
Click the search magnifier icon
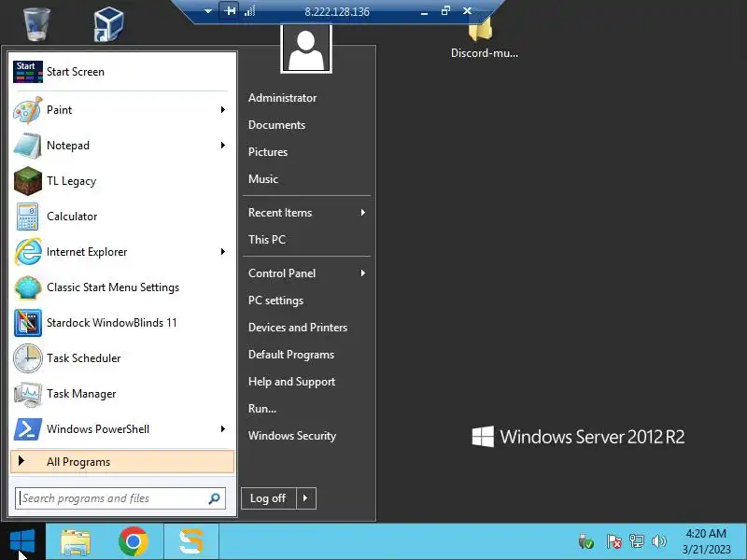pyautogui.click(x=215, y=498)
